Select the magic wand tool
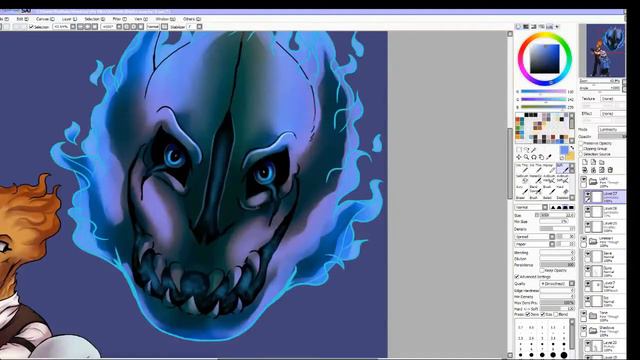This screenshot has height=360, width=640. coord(533,150)
